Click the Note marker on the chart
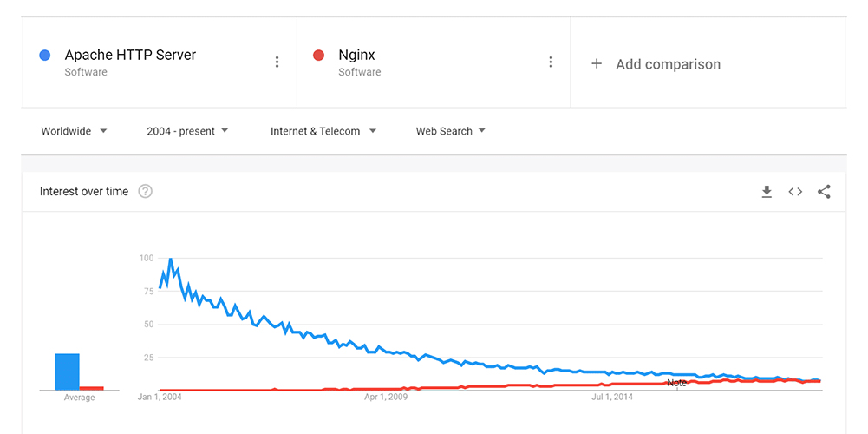This screenshot has height=434, width=868. pos(676,383)
